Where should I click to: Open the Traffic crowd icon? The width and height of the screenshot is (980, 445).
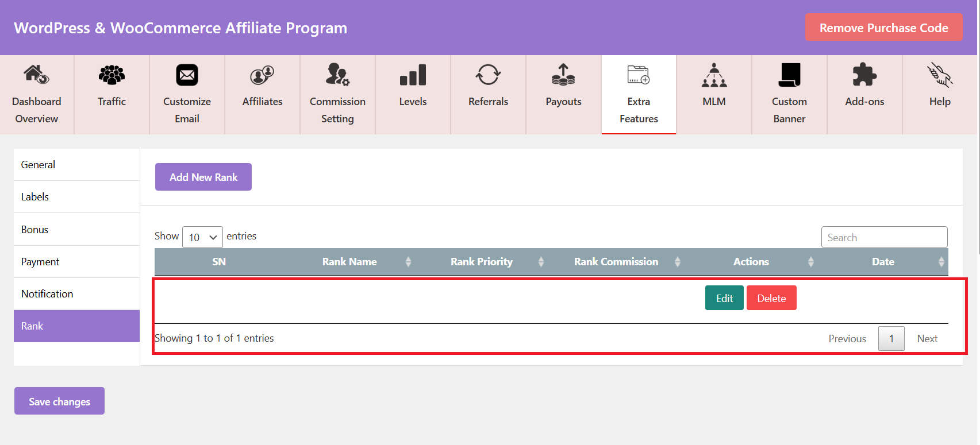pos(112,75)
